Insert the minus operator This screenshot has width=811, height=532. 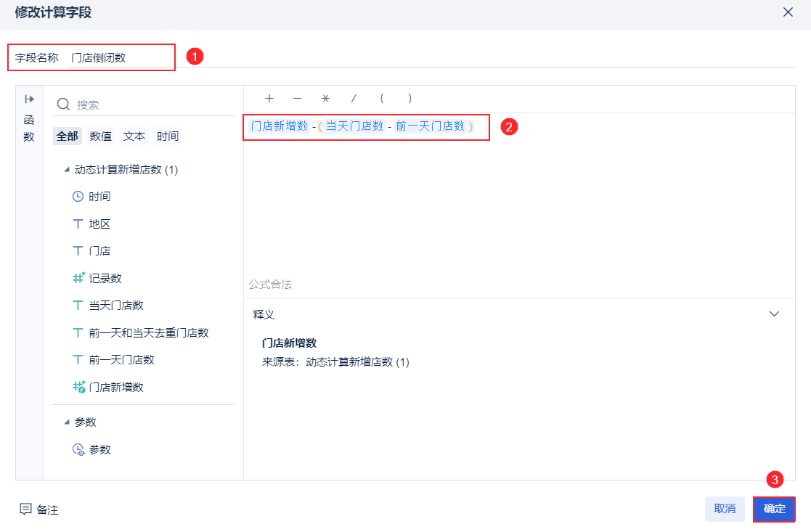pyautogui.click(x=297, y=99)
